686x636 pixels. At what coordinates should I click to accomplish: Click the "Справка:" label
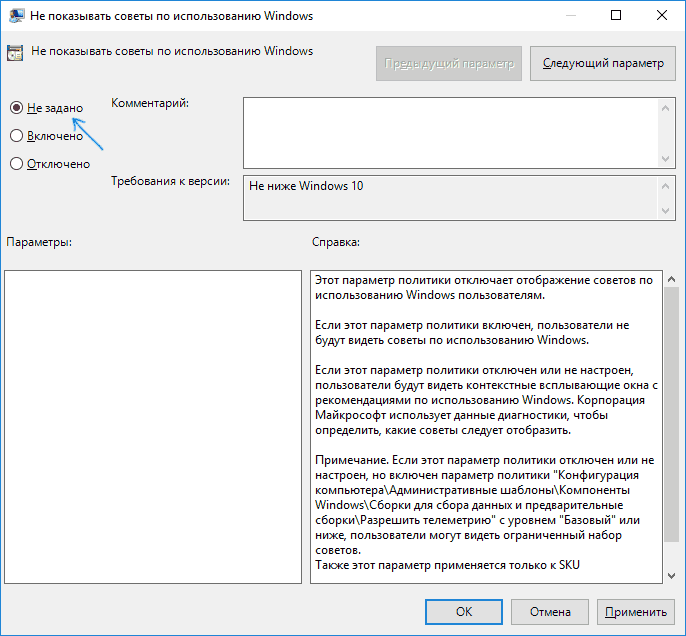click(x=336, y=242)
